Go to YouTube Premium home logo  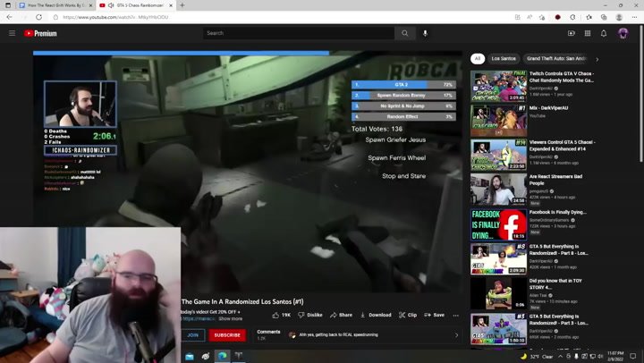pos(40,33)
